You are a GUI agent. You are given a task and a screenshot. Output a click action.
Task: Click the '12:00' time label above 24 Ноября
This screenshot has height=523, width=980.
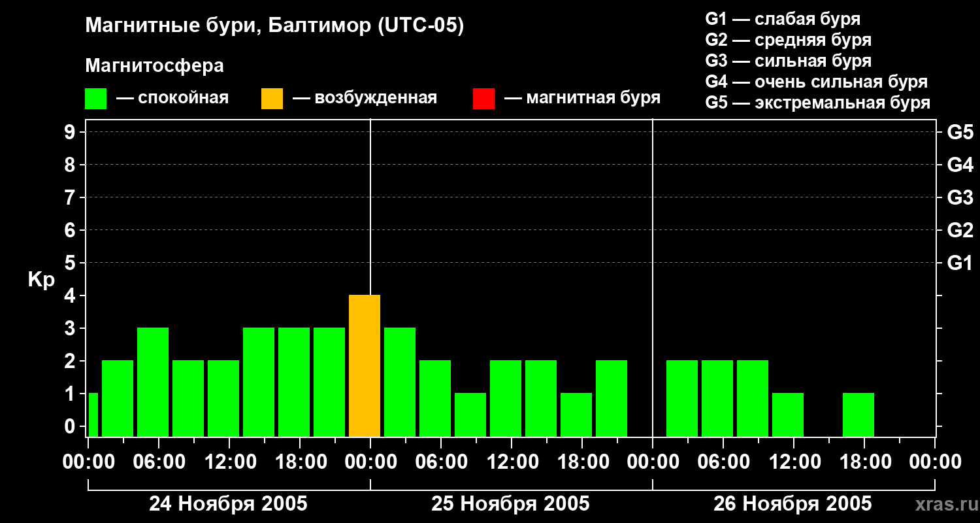[x=229, y=462]
